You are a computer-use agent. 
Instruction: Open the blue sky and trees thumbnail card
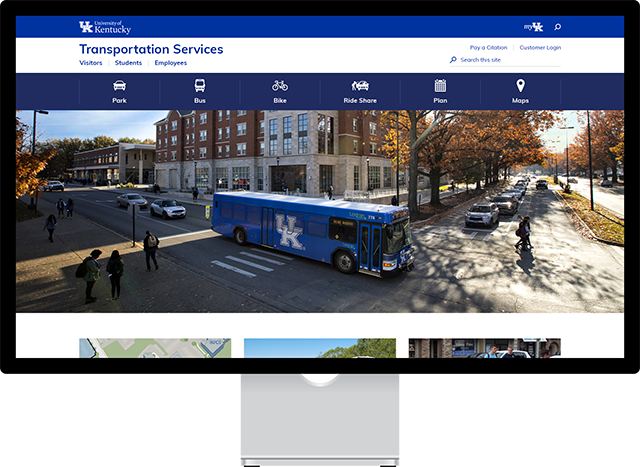[x=320, y=348]
